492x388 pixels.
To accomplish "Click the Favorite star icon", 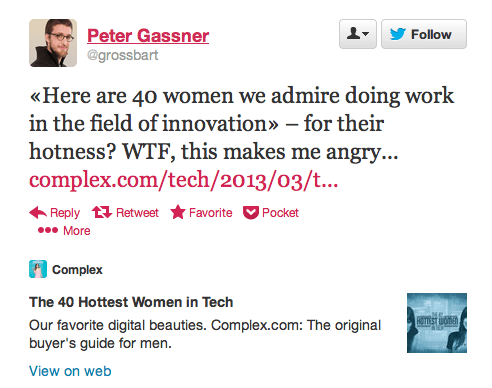I will [178, 212].
